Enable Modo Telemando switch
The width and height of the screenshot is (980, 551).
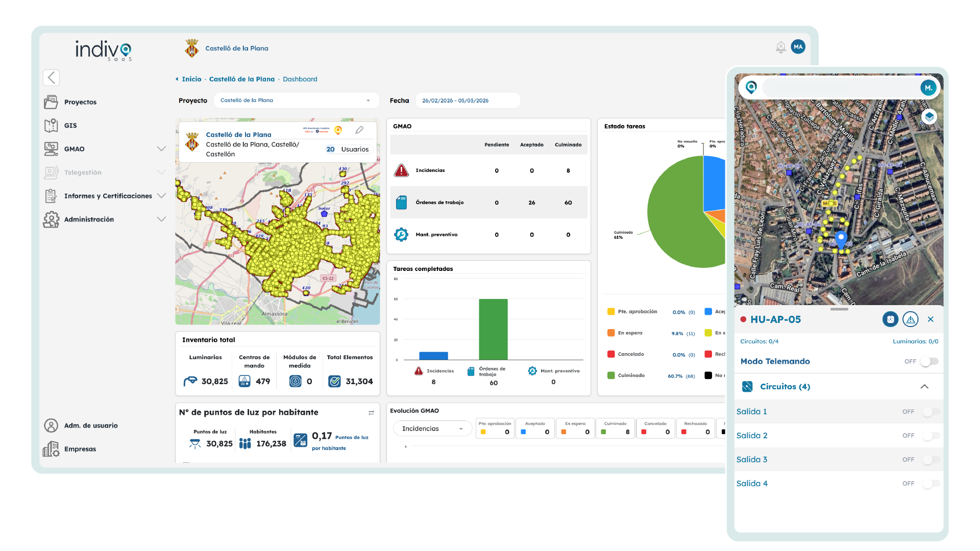click(x=929, y=361)
